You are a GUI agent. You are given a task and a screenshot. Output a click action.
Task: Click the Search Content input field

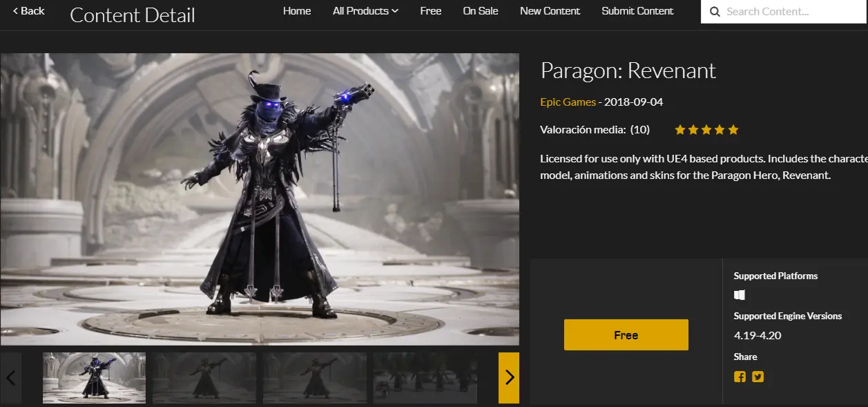point(784,12)
